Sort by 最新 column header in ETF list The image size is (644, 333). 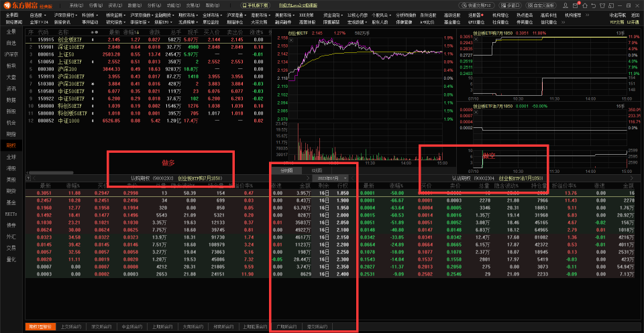(115, 32)
